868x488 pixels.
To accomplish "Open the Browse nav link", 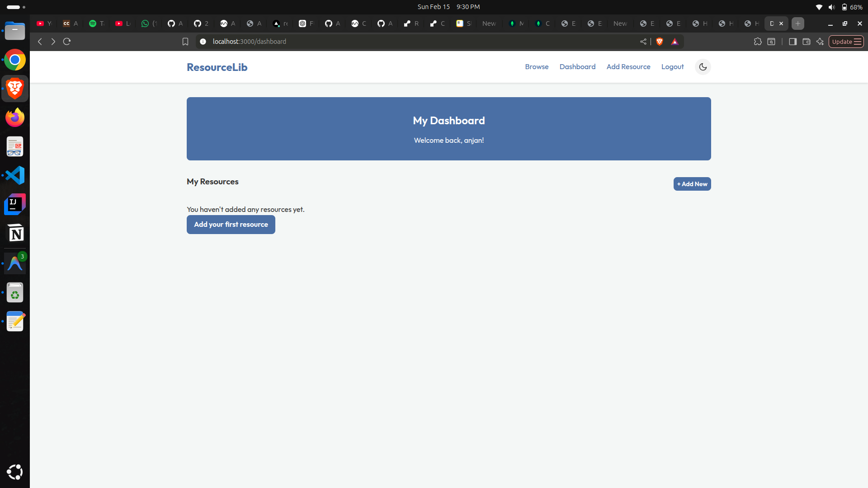I will (537, 67).
